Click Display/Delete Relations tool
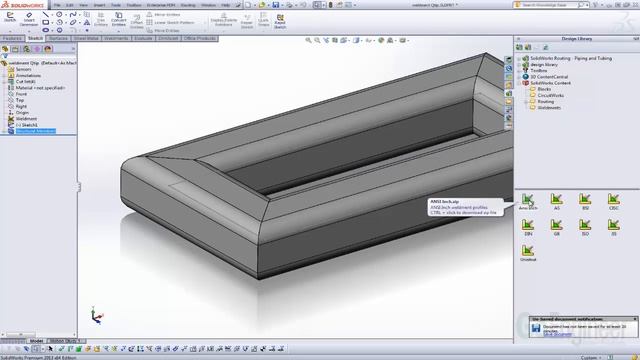 (224, 20)
